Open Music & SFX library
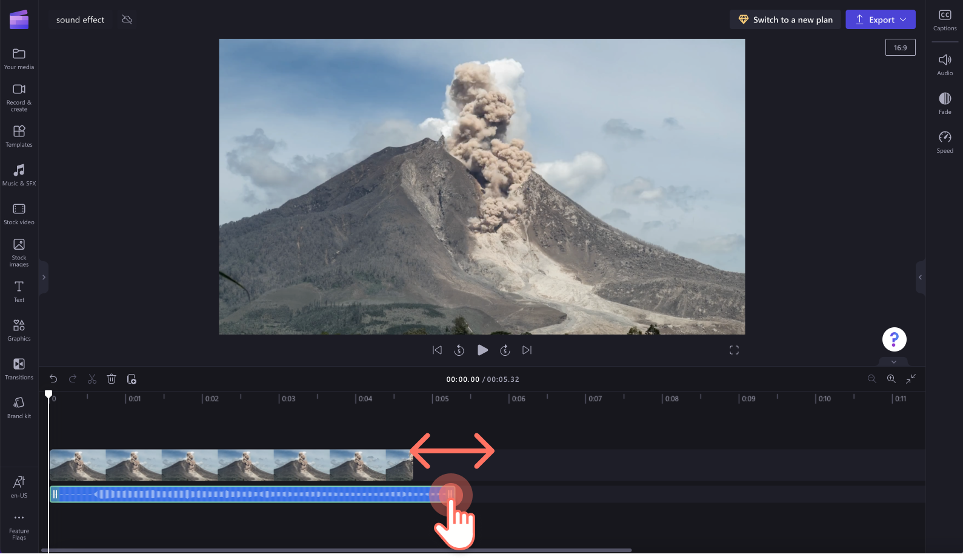Viewport: 963px width, 560px height. pos(19,175)
